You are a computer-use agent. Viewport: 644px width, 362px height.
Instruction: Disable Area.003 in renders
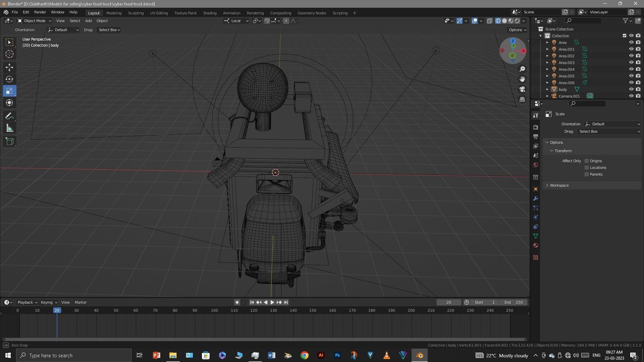[x=638, y=63]
